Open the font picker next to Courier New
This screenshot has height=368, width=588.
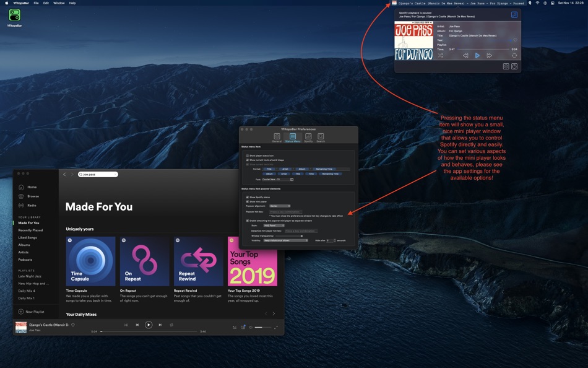(292, 180)
